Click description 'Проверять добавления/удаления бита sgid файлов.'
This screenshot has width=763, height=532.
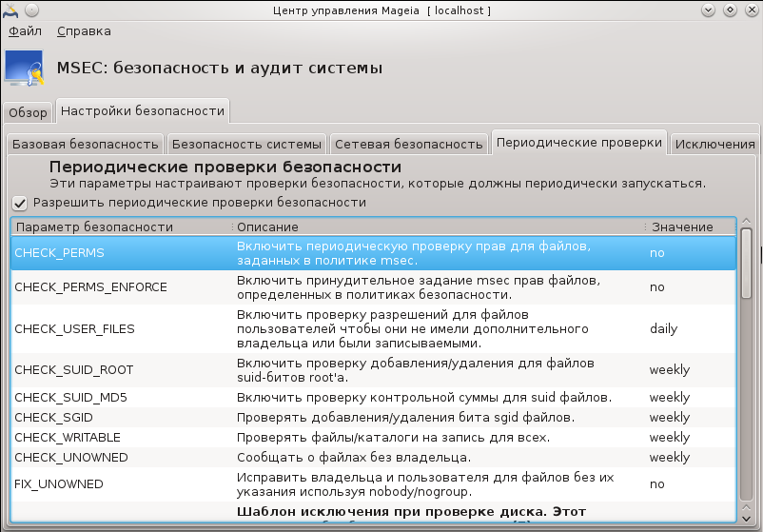pos(406,418)
